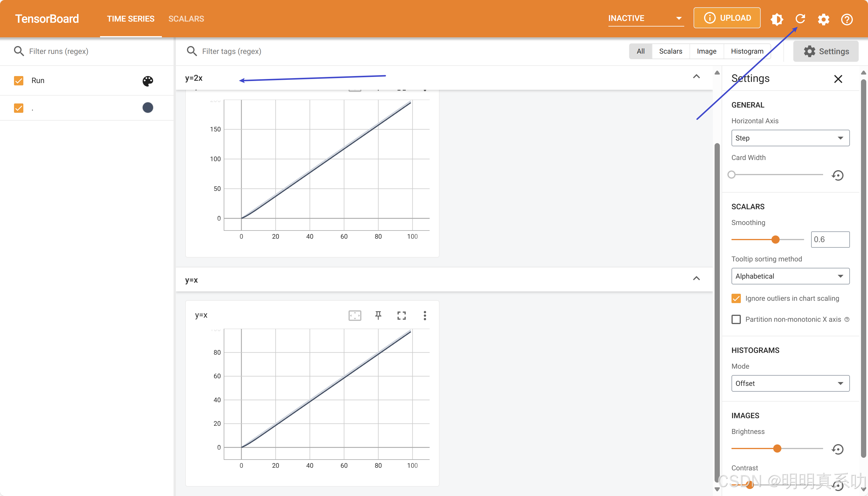Image resolution: width=868 pixels, height=496 pixels.
Task: Open the INACTIVE plugins dropdown
Action: point(646,18)
